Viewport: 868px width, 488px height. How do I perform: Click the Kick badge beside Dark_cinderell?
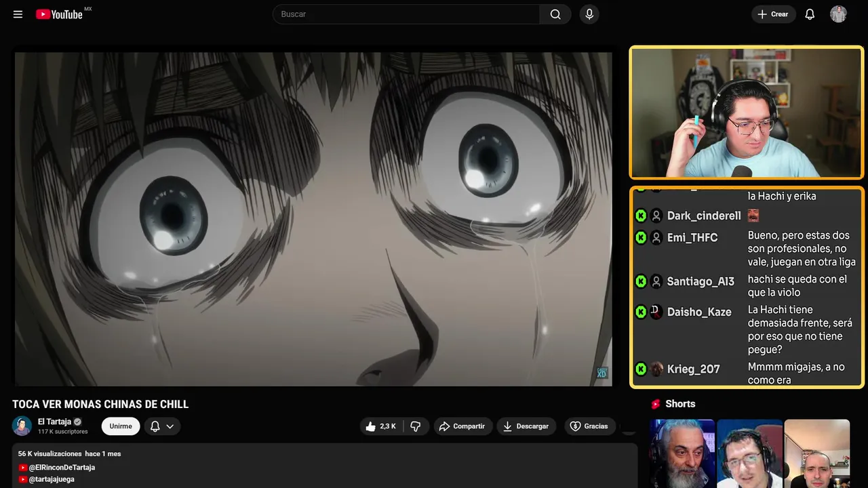tap(641, 216)
